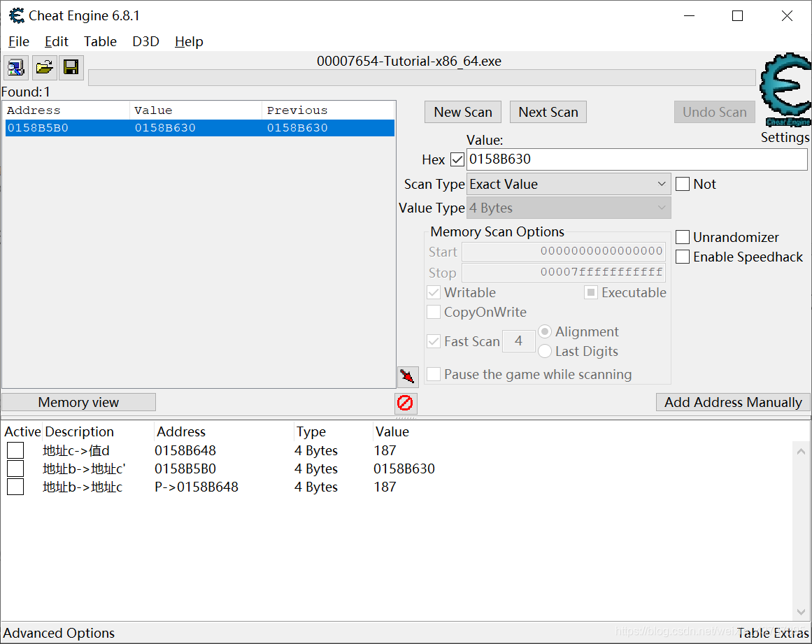
Task: Clear address list with red no-entry icon
Action: click(x=405, y=403)
